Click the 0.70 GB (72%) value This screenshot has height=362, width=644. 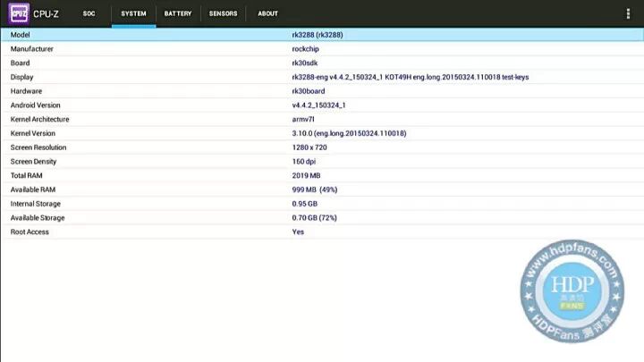[315, 218]
